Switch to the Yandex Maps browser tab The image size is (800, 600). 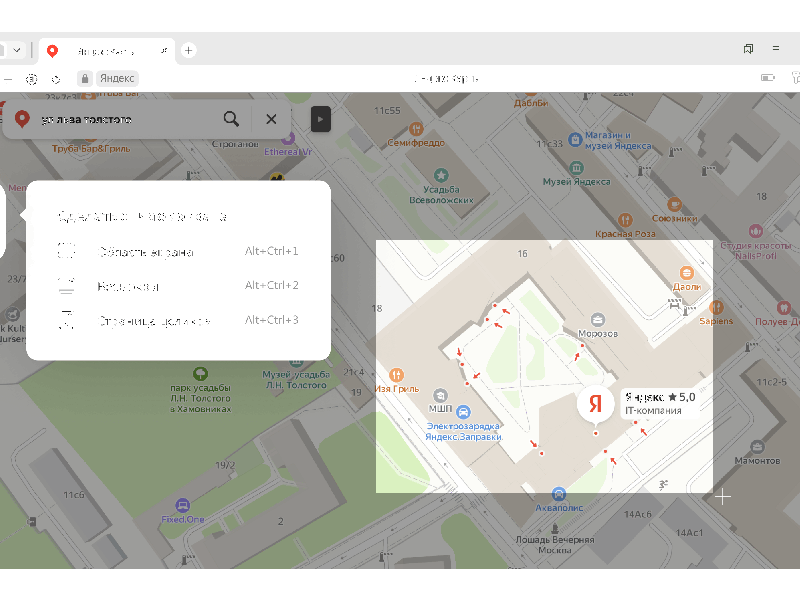107,51
